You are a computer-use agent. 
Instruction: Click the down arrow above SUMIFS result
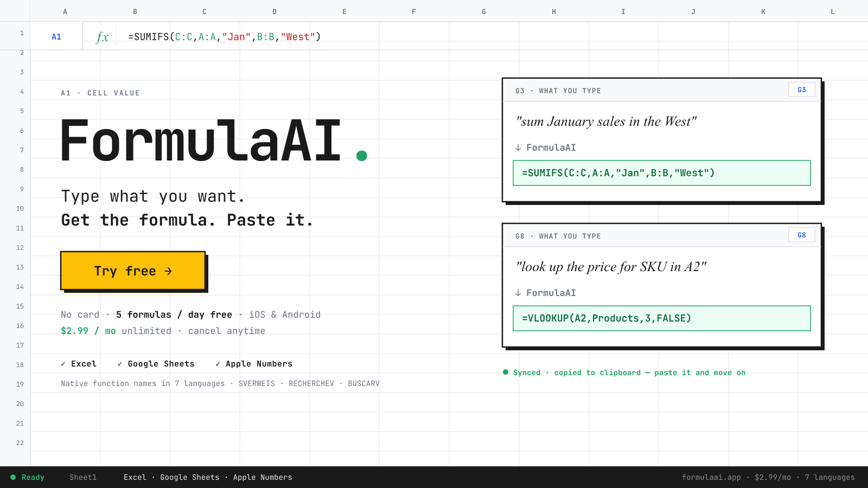pos(518,147)
